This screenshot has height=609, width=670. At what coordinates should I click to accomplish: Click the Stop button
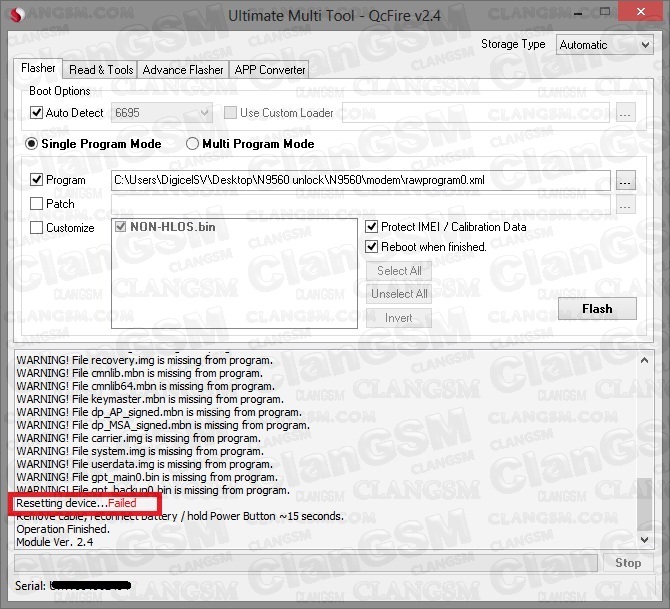point(628,563)
